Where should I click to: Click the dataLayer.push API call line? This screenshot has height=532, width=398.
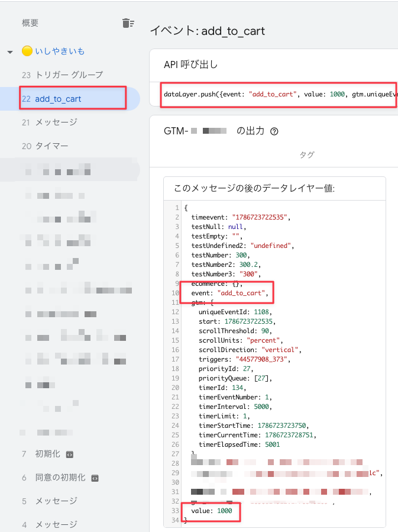coord(280,94)
